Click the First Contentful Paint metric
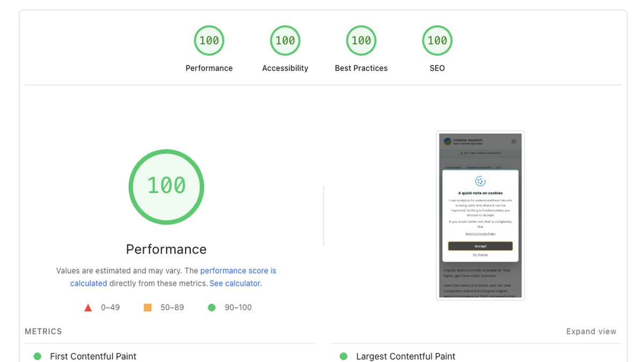 [x=93, y=356]
